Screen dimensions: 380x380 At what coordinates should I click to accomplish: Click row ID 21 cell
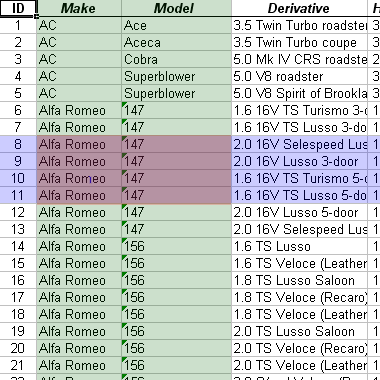pos(18,365)
